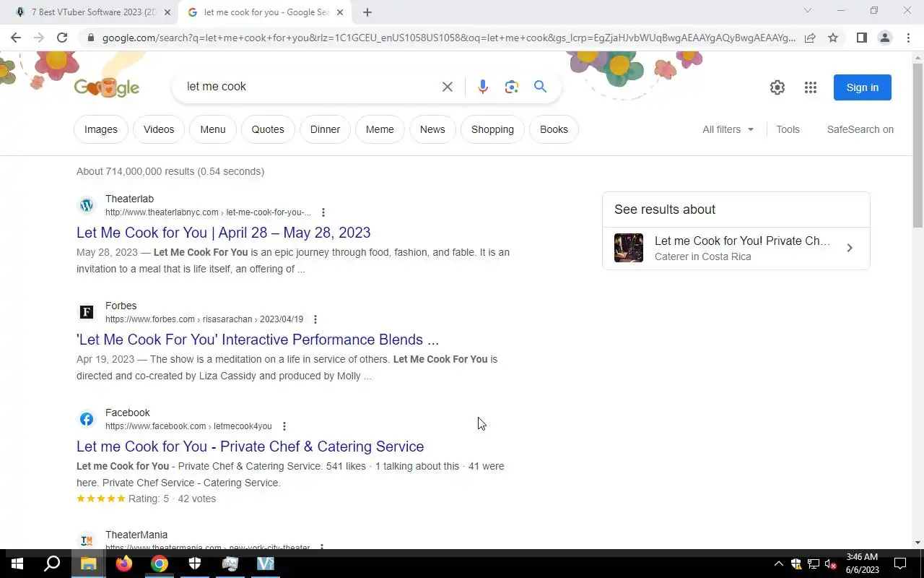This screenshot has height=578, width=924.
Task: Filter results by Images
Action: pos(101,129)
